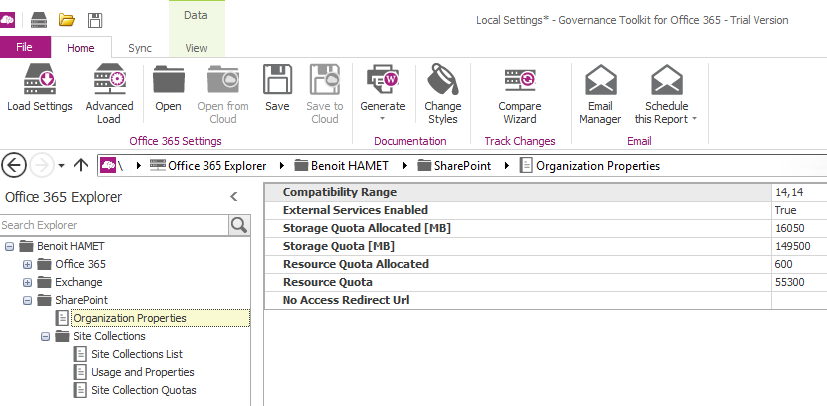This screenshot has height=406, width=827.
Task: Click the Open folder icon in ribbon
Action: 168,80
